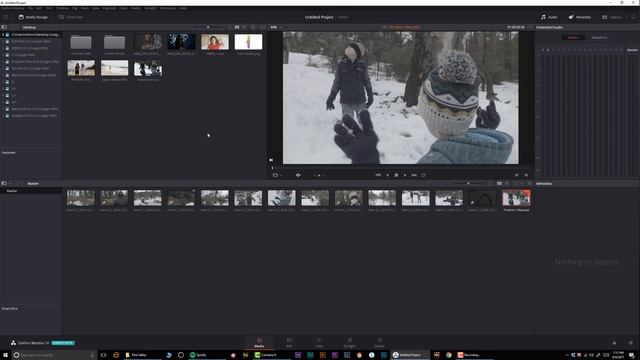This screenshot has width=640, height=360.
Task: Show the Audio panel
Action: 549,17
